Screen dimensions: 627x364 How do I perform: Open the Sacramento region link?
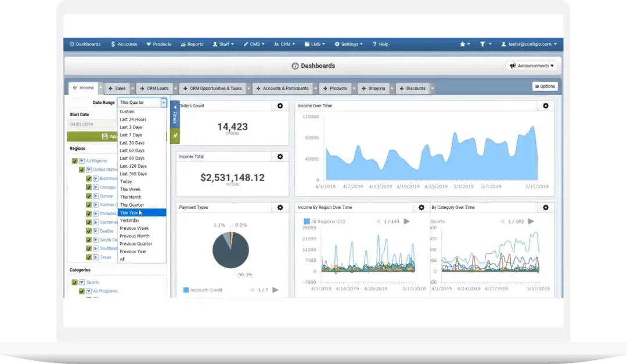point(109,222)
